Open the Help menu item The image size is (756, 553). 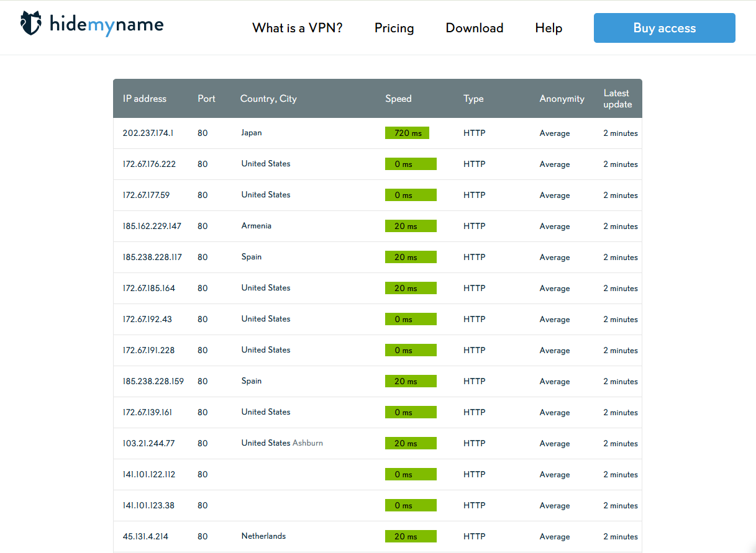(549, 28)
